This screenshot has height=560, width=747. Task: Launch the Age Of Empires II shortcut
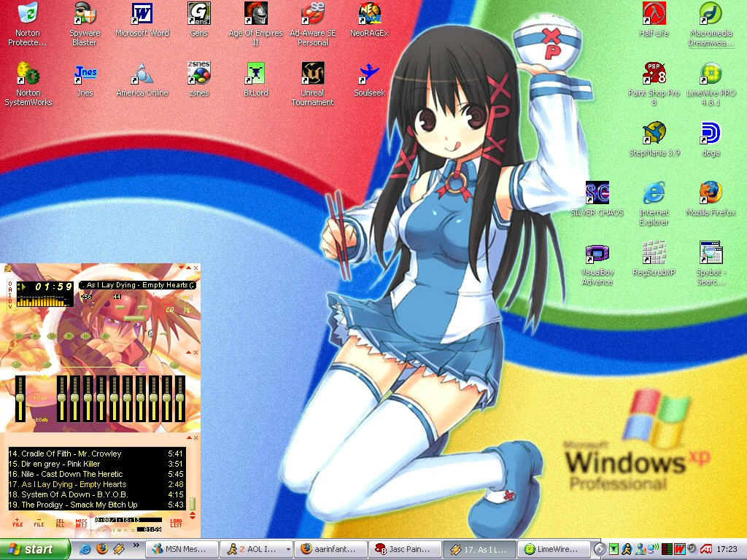pyautogui.click(x=256, y=24)
